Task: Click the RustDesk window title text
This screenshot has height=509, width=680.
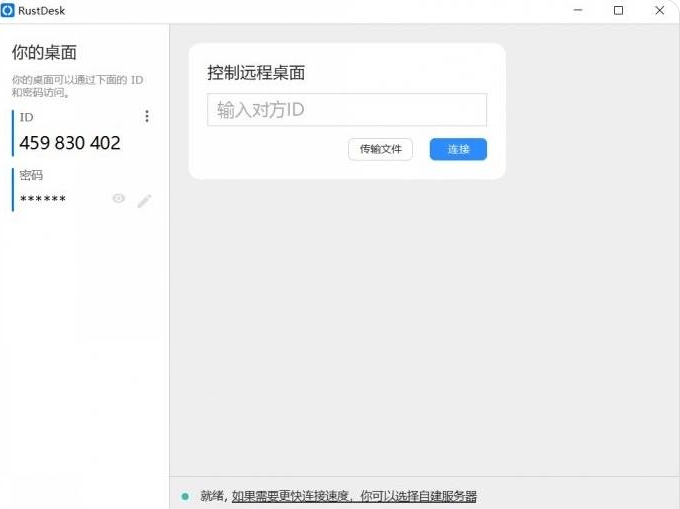Action: pyautogui.click(x=42, y=10)
